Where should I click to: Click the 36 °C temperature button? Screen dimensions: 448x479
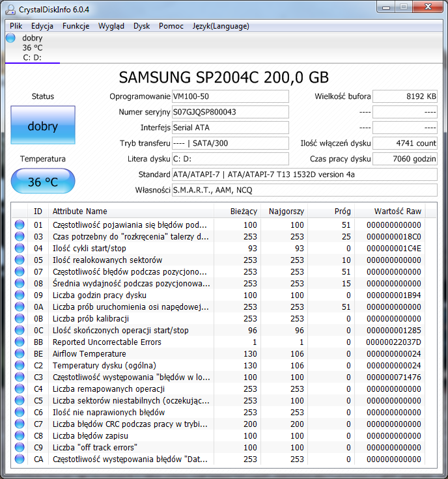tap(43, 181)
